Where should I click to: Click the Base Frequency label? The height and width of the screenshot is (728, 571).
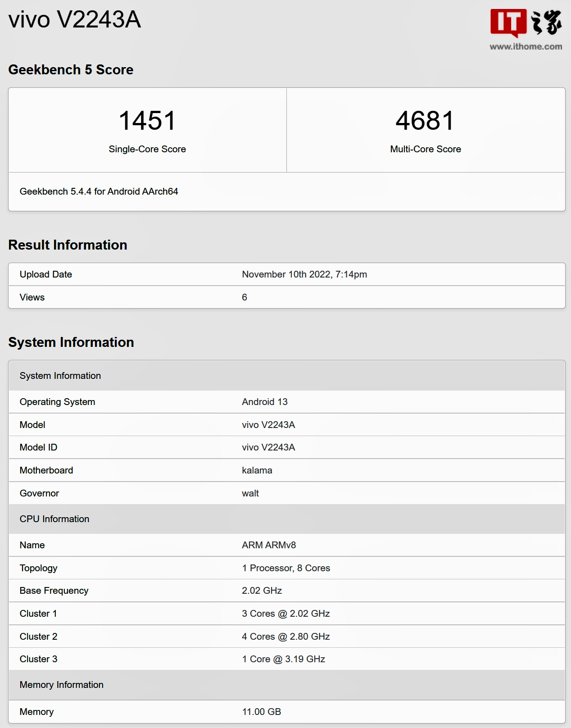click(x=54, y=591)
